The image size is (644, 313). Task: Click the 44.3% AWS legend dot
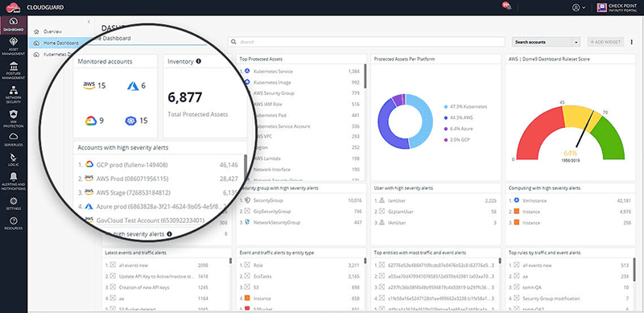(446, 118)
